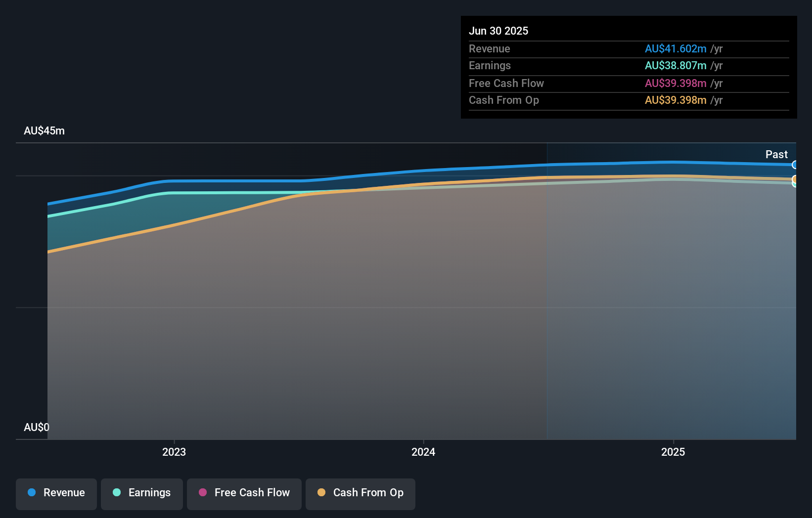Click the Past label on chart
This screenshot has width=812, height=518.
(776, 154)
